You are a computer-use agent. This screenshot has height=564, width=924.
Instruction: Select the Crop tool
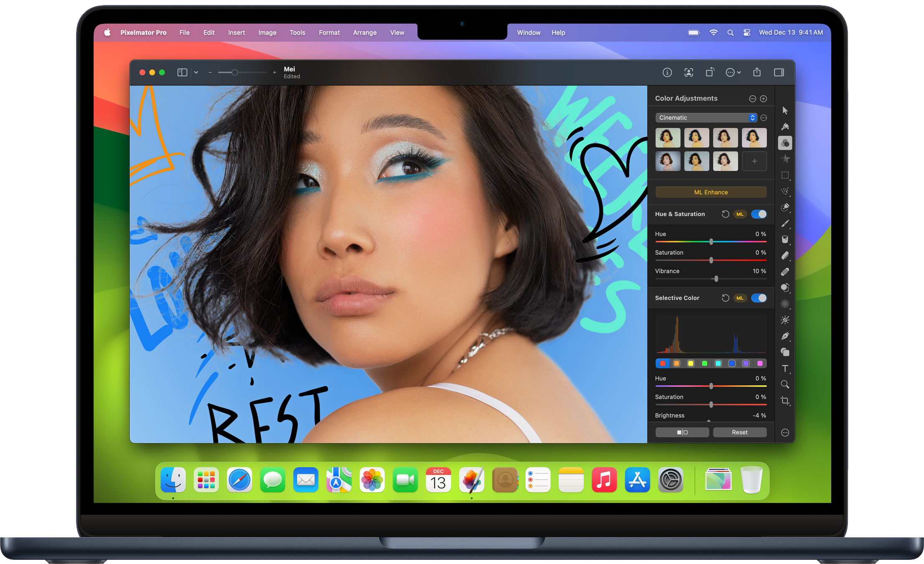point(785,401)
